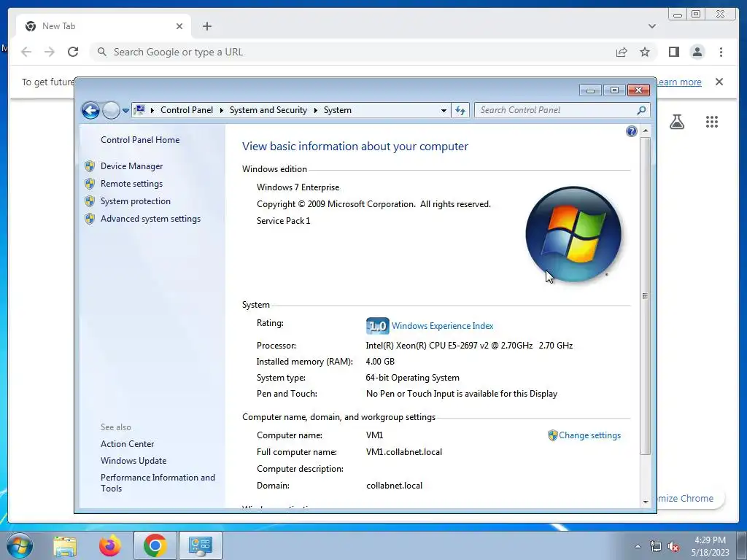
Task: Open Chrome side panel icon
Action: [x=673, y=52]
